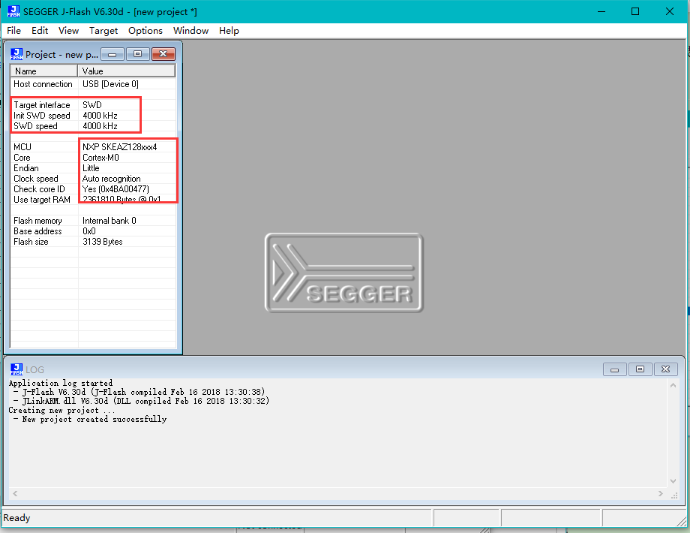Open the Help menu
The height and width of the screenshot is (533, 691).
point(229,30)
